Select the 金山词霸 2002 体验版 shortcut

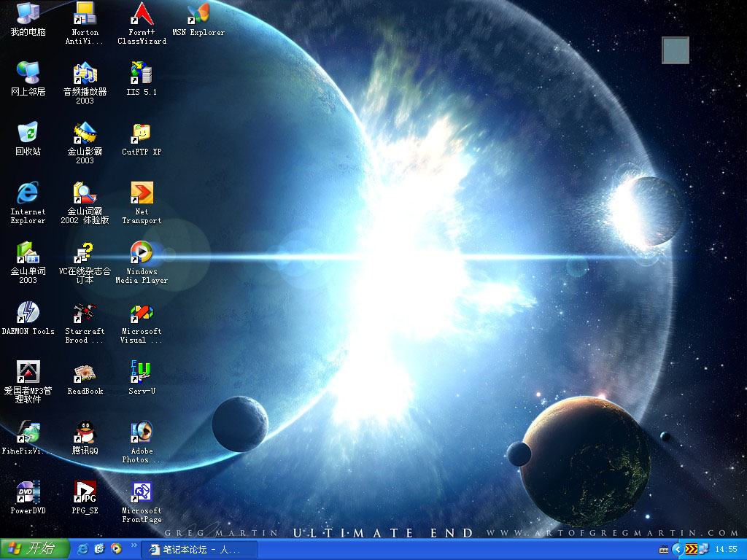85,203
